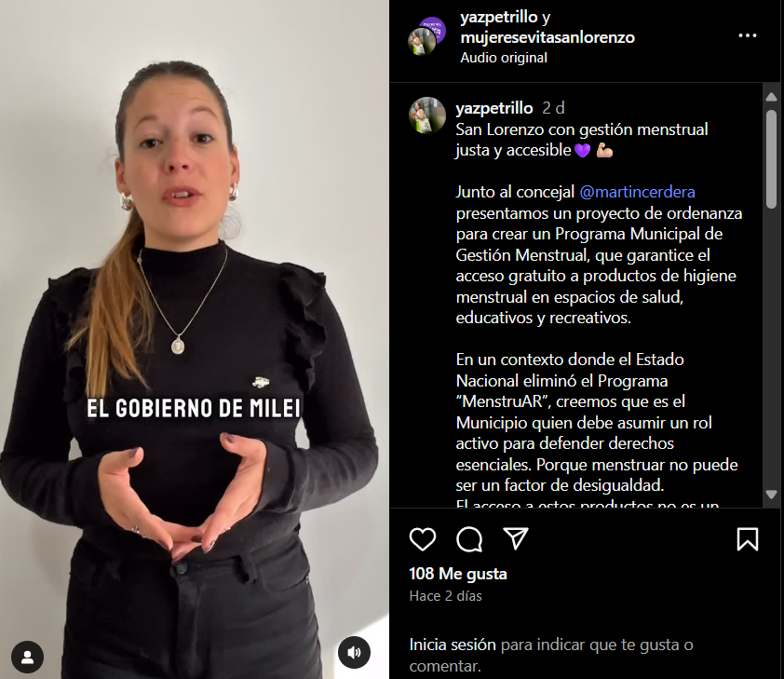This screenshot has height=679, width=784.
Task: Open yazpetrillo profile from header
Action: pyautogui.click(x=498, y=17)
